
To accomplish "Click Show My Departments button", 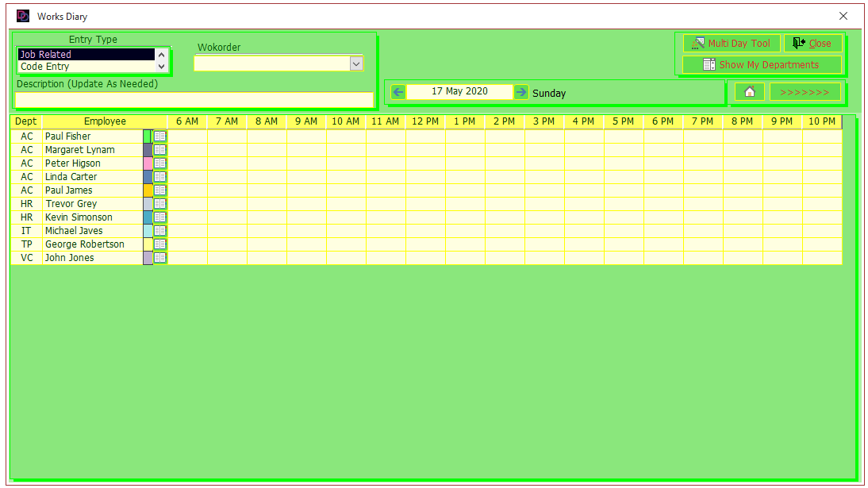I will (762, 65).
